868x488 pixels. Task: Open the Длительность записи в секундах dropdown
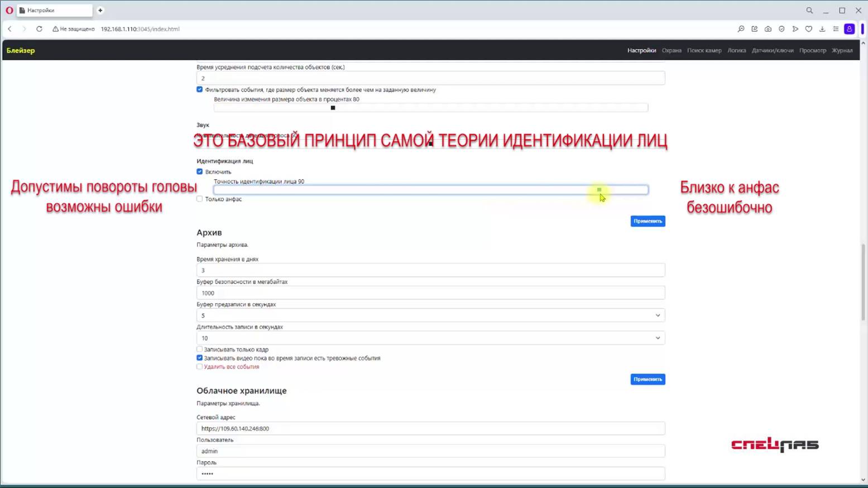658,338
